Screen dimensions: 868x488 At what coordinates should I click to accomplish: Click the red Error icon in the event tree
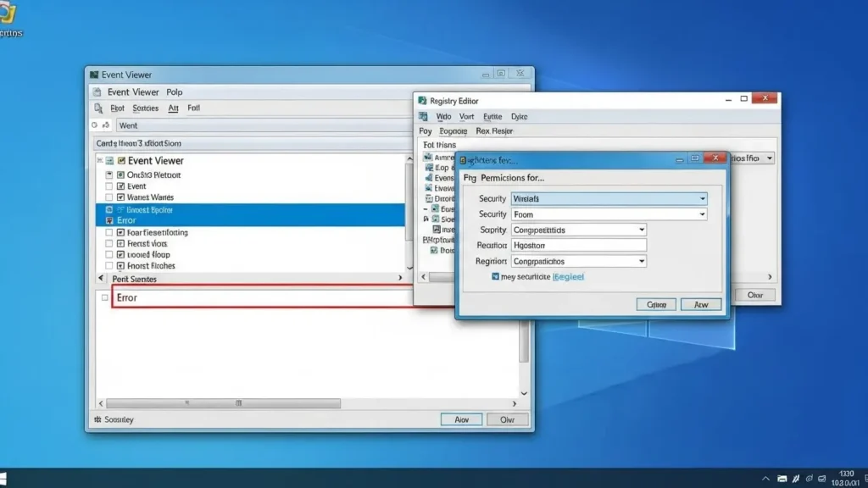point(108,219)
